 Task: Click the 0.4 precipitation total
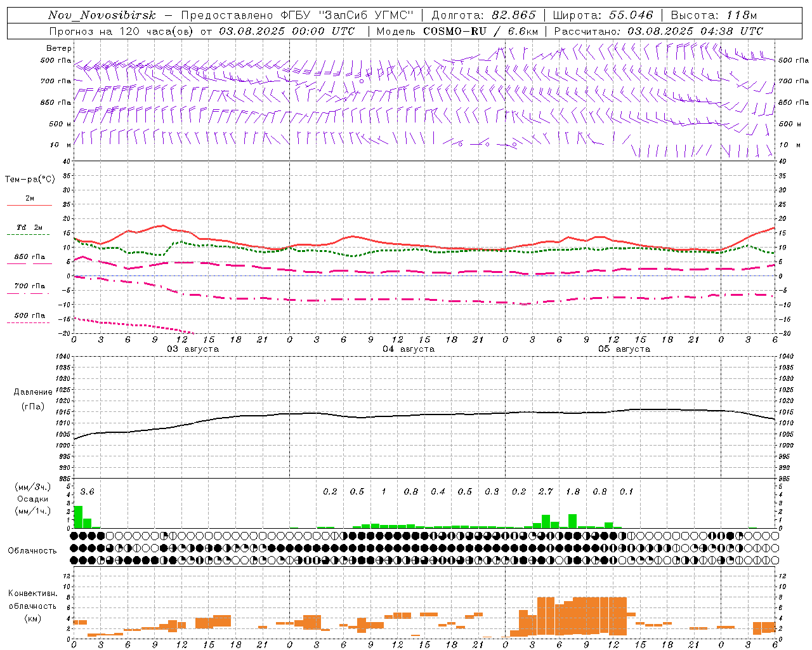pos(438,492)
